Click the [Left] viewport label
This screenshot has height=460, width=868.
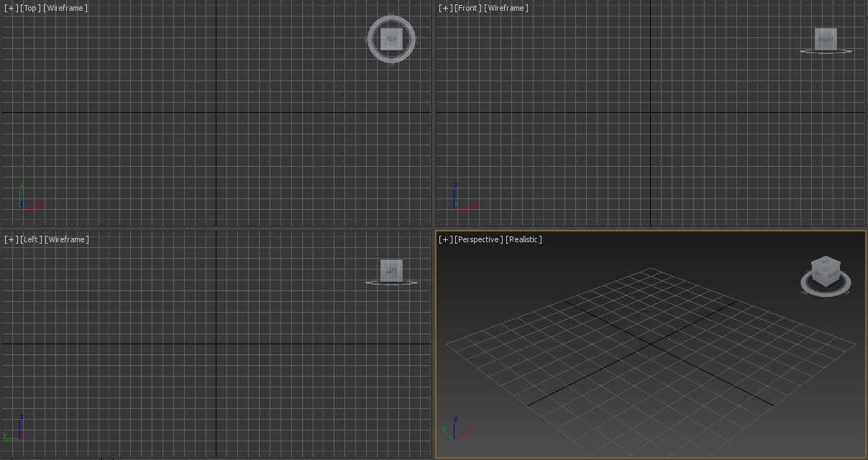coord(32,239)
